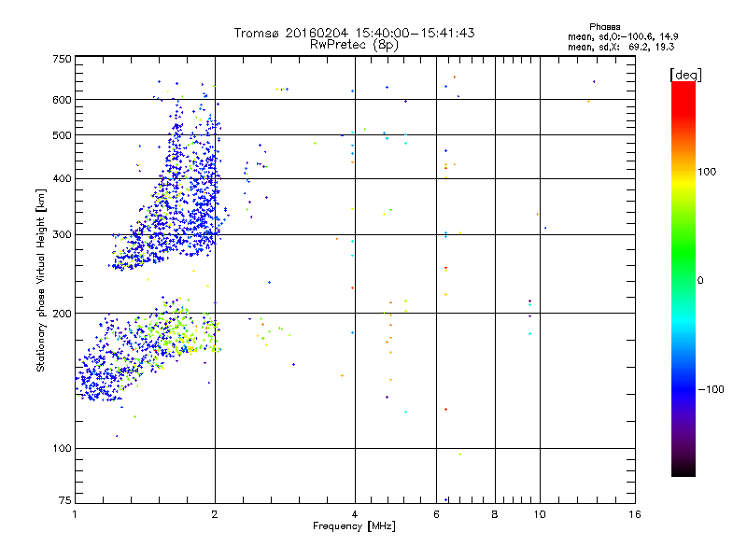
Task: Click the x-axis tick label '16'
Action: (x=635, y=514)
